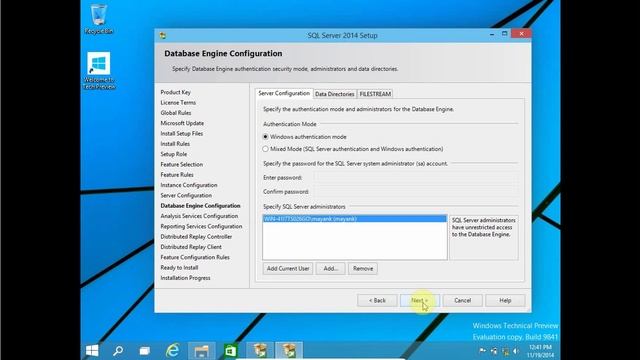This screenshot has width=640, height=360.
Task: Click the Product Key step
Action: tap(176, 92)
